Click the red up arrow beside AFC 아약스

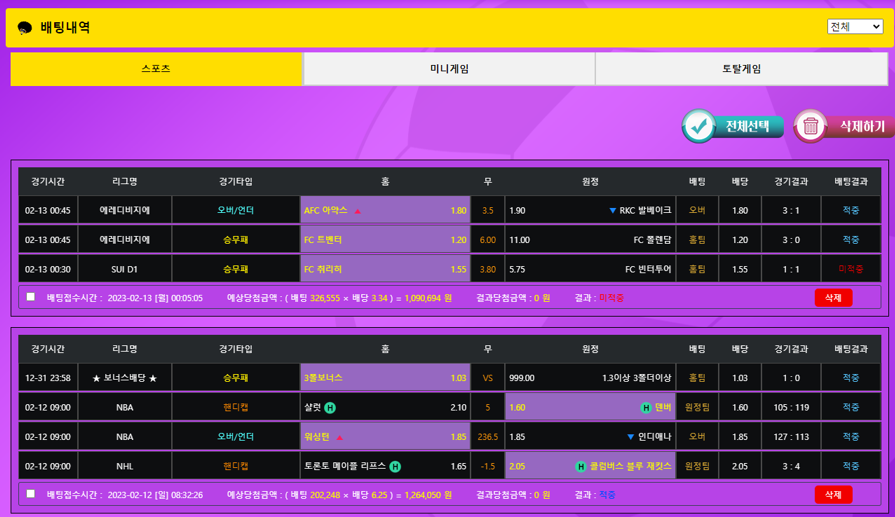[358, 211]
